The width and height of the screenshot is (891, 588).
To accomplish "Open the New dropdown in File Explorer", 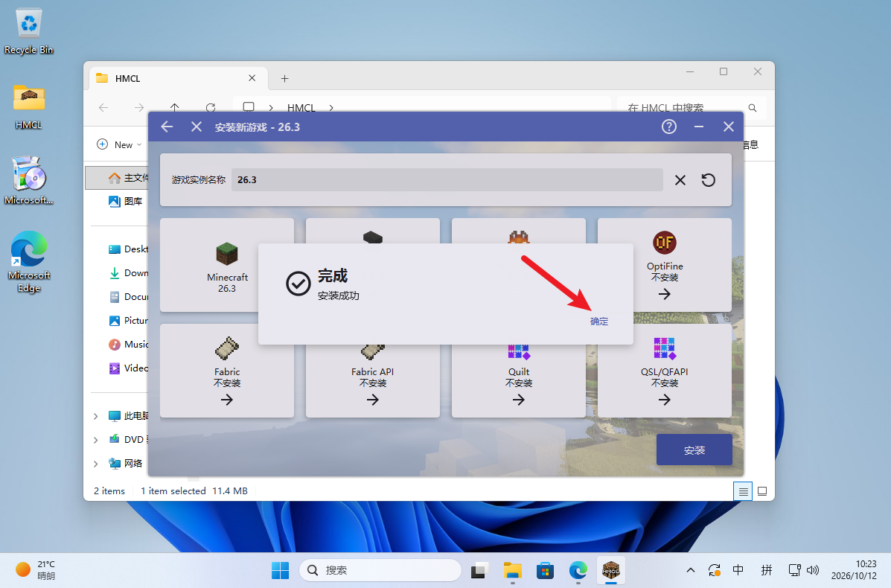I will (x=119, y=145).
